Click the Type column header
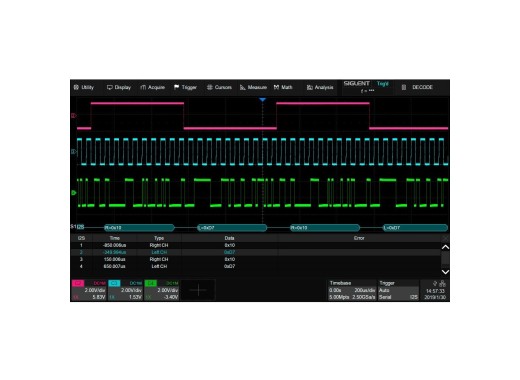Viewport: 520px width, 380px height. click(159, 238)
